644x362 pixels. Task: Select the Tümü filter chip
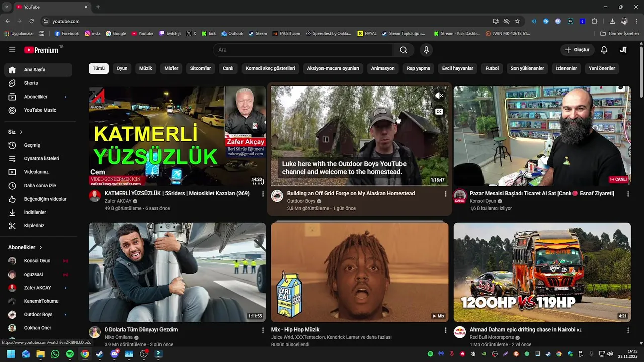[99, 68]
